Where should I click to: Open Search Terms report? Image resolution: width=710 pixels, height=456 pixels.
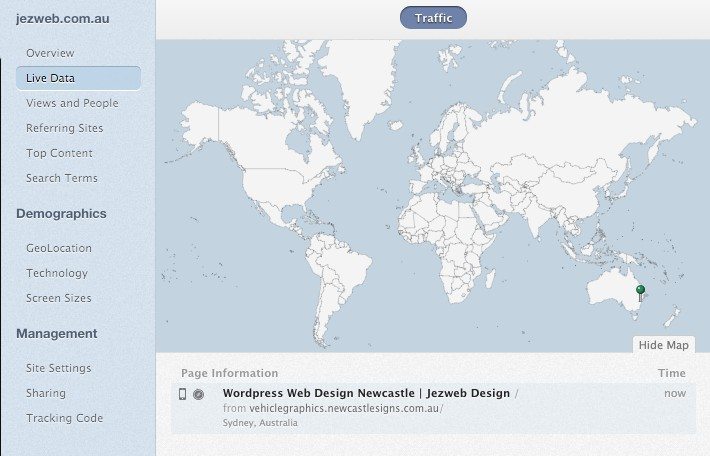[62, 178]
